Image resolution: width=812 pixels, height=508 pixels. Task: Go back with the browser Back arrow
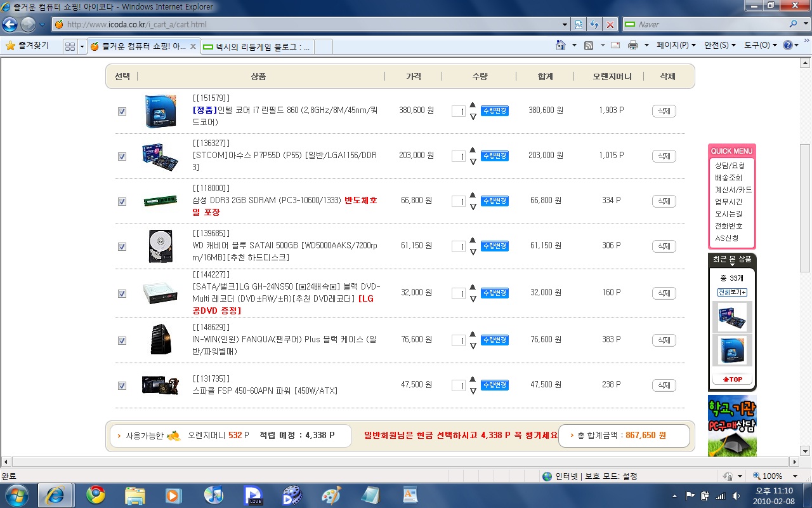point(10,25)
